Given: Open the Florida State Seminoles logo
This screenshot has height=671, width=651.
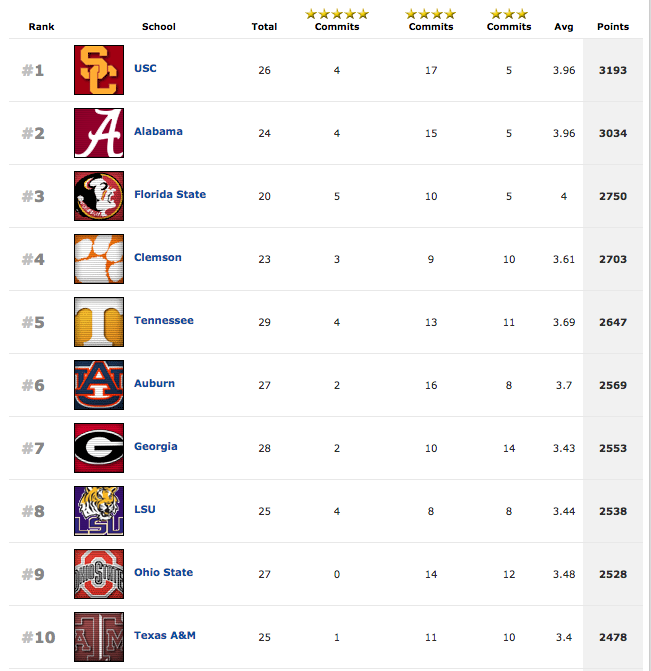Looking at the screenshot, I should (99, 196).
